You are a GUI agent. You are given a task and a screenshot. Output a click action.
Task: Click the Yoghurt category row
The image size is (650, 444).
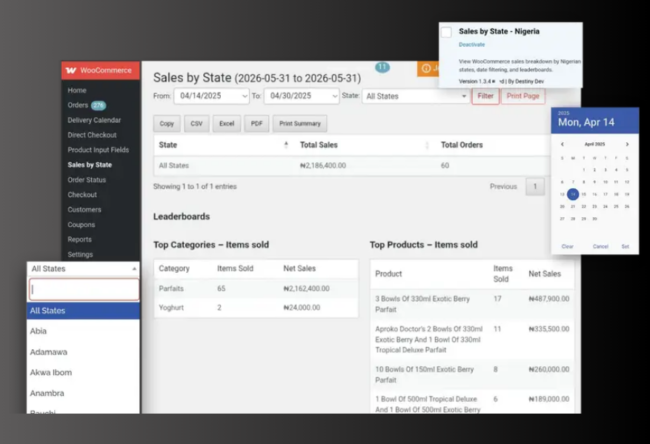point(256,308)
